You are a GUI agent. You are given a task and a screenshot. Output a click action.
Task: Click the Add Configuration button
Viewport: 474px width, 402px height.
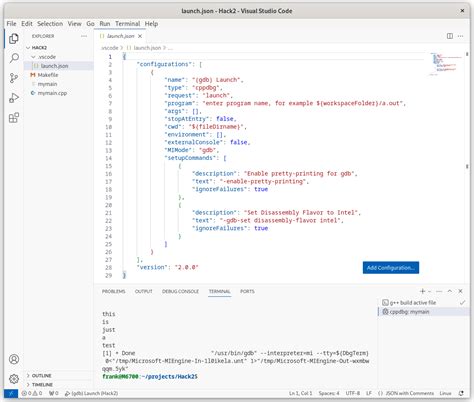391,268
